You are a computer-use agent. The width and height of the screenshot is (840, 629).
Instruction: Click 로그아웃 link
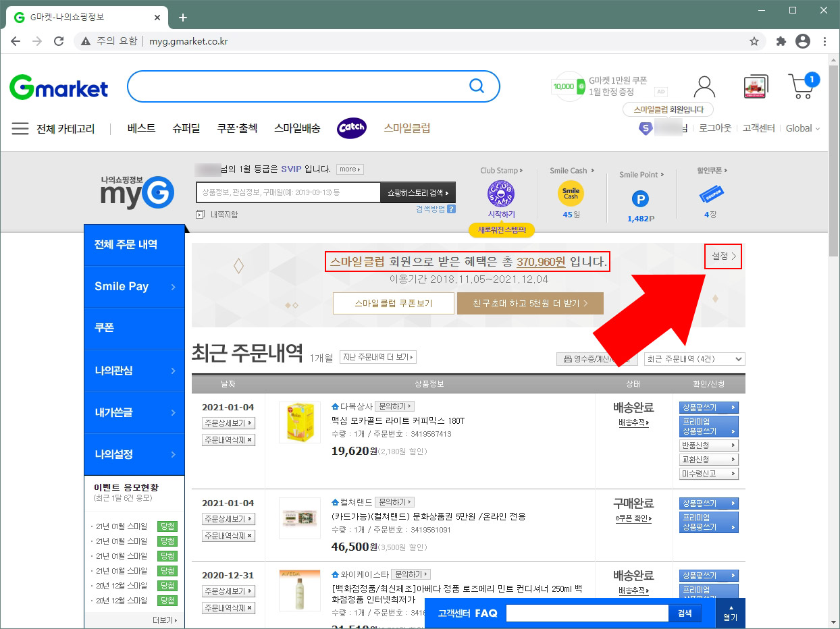point(715,128)
